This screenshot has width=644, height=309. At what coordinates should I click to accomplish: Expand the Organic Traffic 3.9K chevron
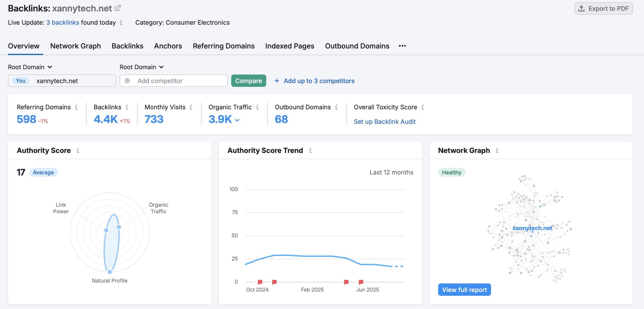(237, 120)
